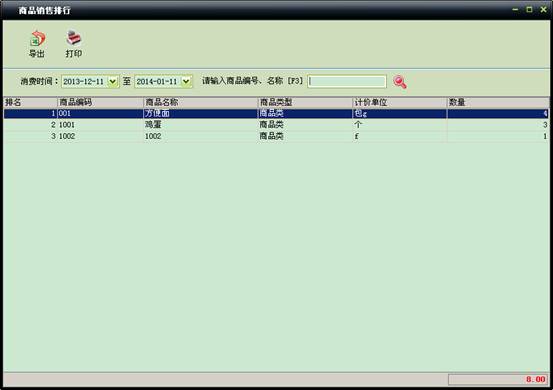
Task: Sort by 计价单位 column header
Action: (400, 102)
